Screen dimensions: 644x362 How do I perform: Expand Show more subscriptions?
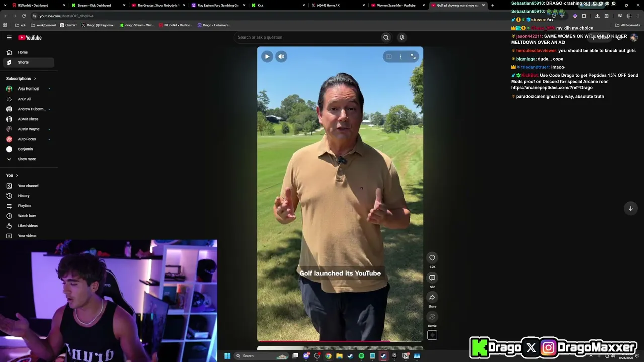[x=28, y=159]
